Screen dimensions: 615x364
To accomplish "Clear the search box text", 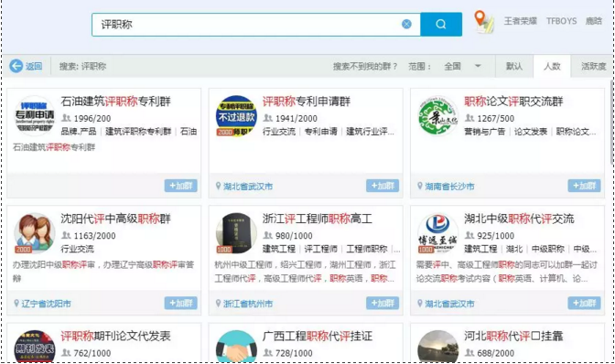I will click(x=406, y=25).
